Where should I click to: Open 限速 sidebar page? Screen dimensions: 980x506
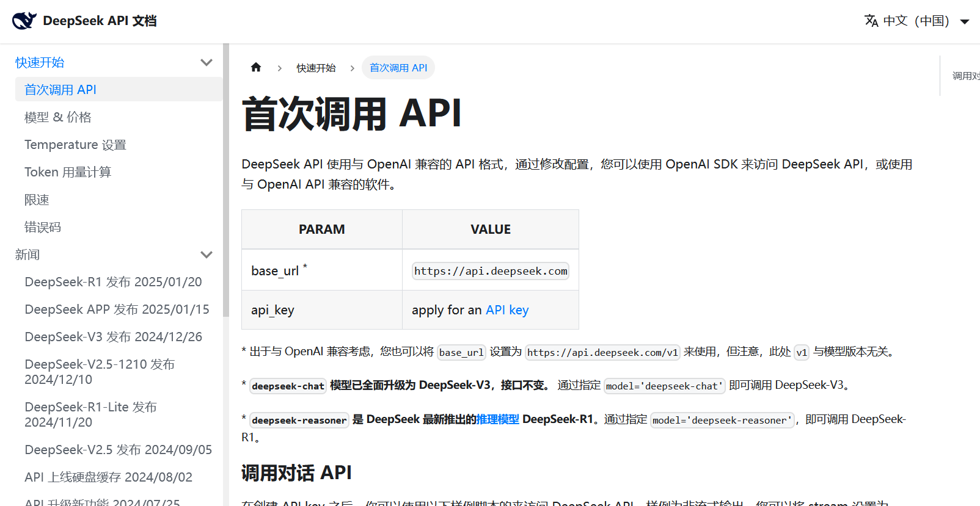tap(37, 200)
